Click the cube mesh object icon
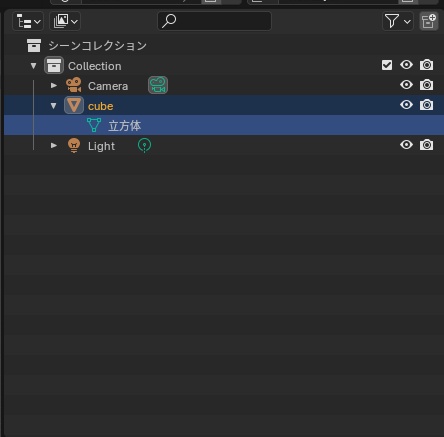Image resolution: width=444 pixels, height=437 pixels. coord(74,105)
